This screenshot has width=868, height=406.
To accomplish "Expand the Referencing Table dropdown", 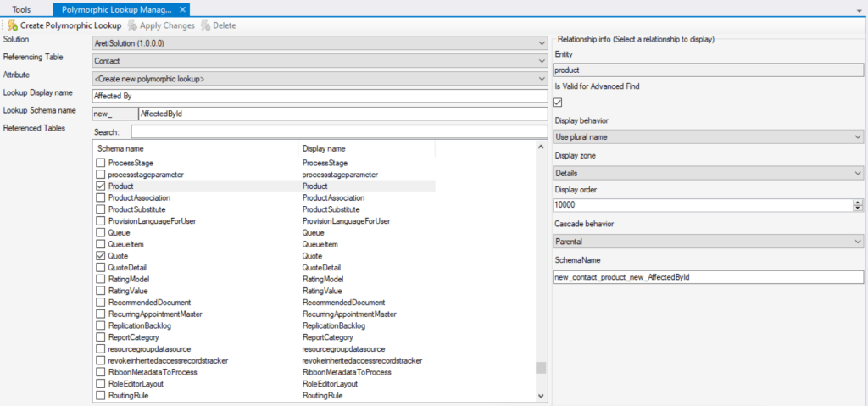I will [x=541, y=61].
